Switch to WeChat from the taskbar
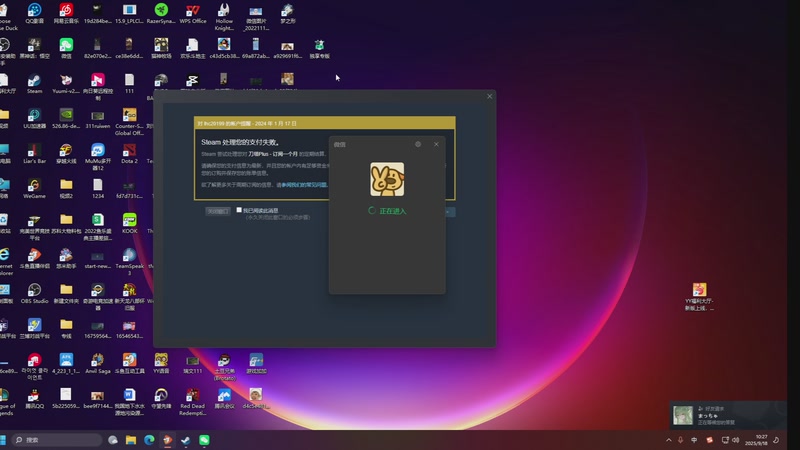The image size is (800, 450). tap(204, 440)
